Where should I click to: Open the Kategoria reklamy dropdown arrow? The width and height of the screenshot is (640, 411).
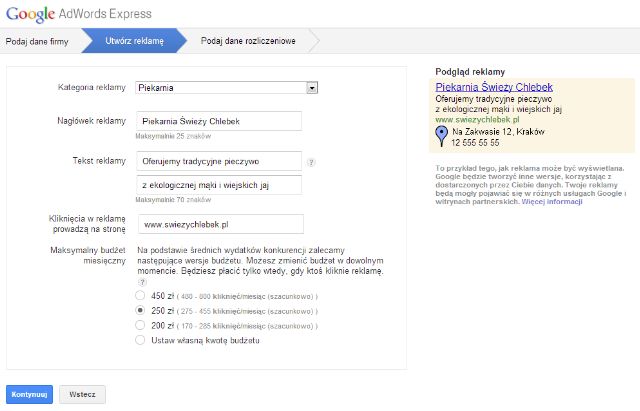pyautogui.click(x=312, y=88)
